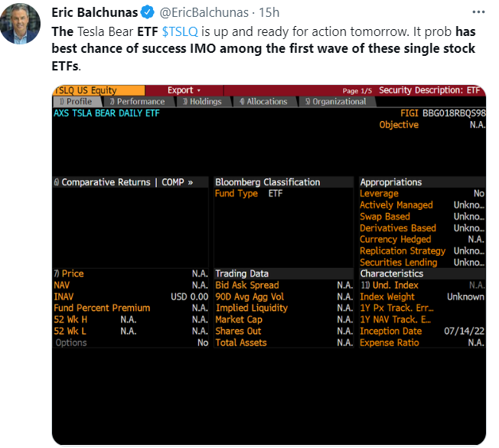Switch to the Profile tab
The width and height of the screenshot is (499, 448).
(x=76, y=101)
